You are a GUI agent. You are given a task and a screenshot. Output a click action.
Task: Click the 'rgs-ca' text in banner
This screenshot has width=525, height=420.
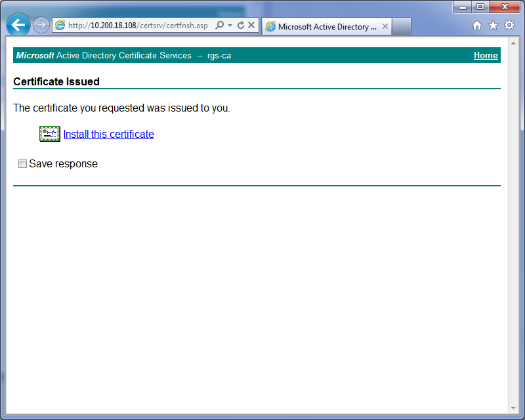point(219,56)
